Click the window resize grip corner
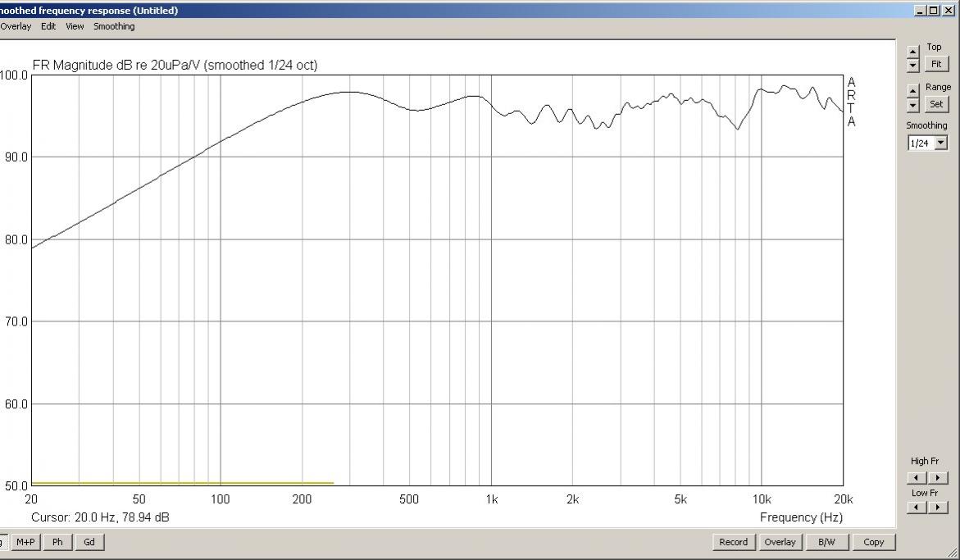Screen dimensions: 960x560 click(x=953, y=553)
